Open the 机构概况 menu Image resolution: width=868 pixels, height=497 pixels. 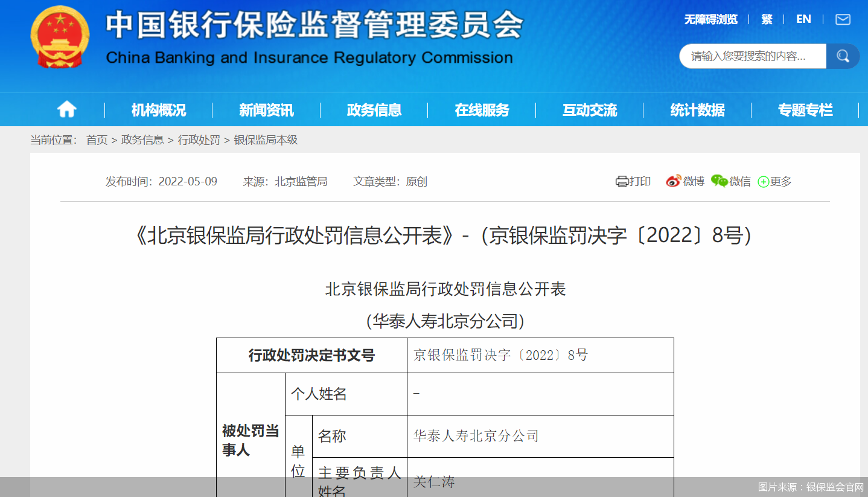click(158, 109)
